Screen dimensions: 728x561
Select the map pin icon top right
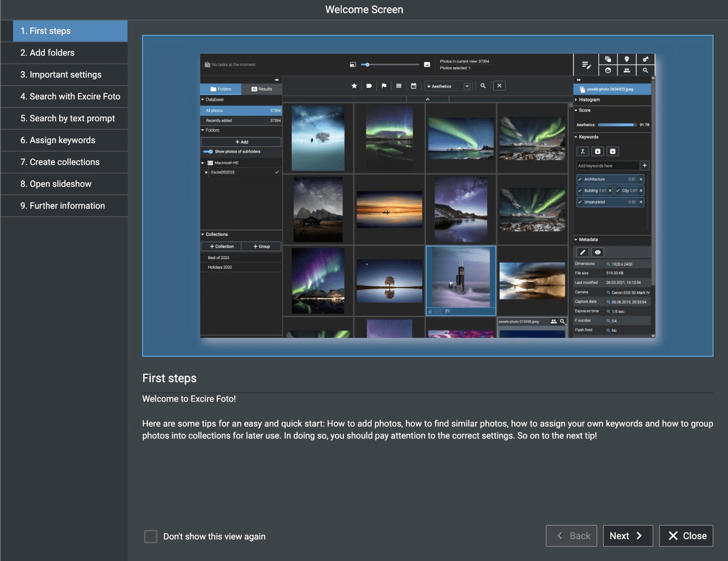coord(627,59)
